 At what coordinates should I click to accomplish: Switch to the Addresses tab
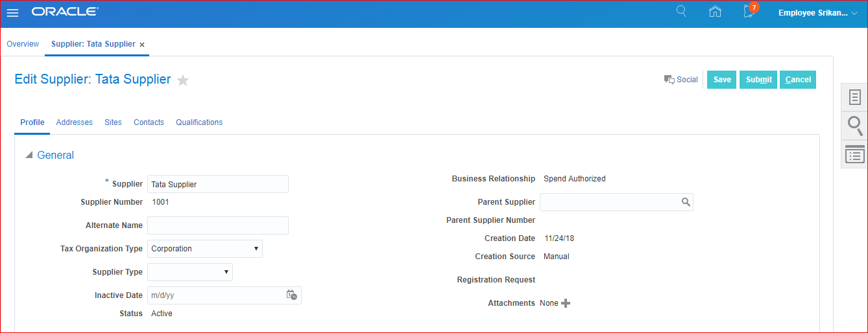74,122
